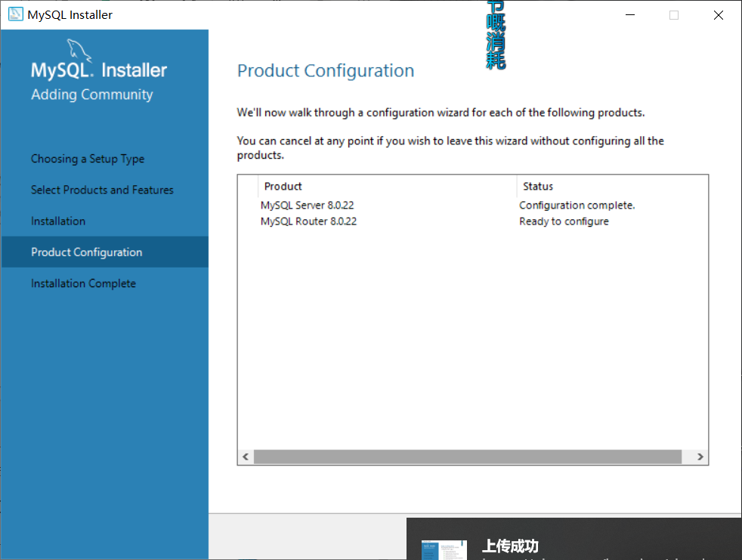Click the 上传成功 notification title
This screenshot has height=560, width=742.
point(510,546)
